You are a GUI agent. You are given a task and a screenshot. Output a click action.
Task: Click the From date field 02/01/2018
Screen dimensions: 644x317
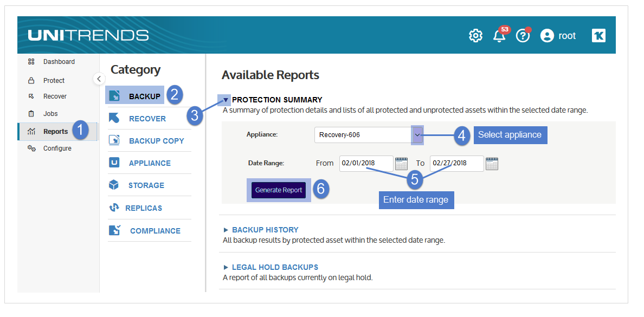[366, 163]
